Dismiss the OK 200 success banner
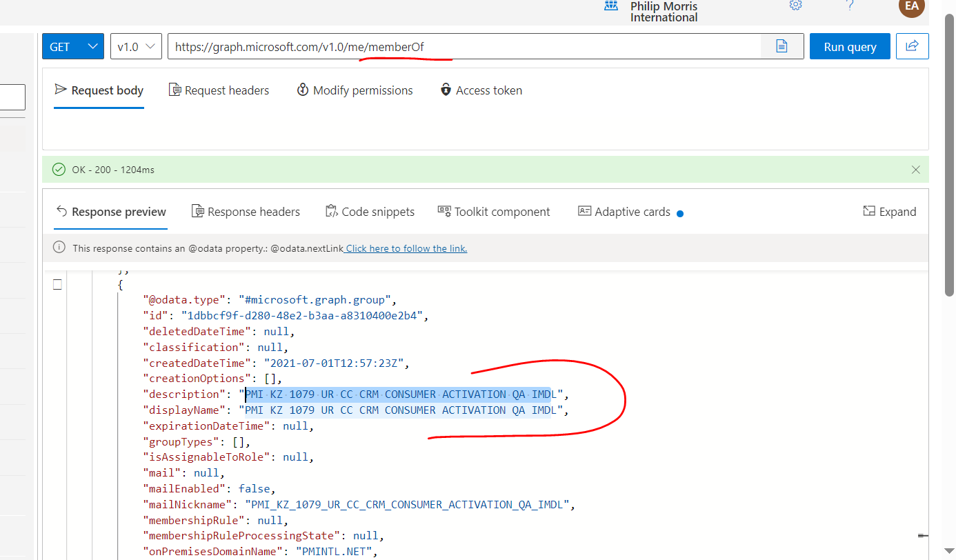 click(x=915, y=169)
